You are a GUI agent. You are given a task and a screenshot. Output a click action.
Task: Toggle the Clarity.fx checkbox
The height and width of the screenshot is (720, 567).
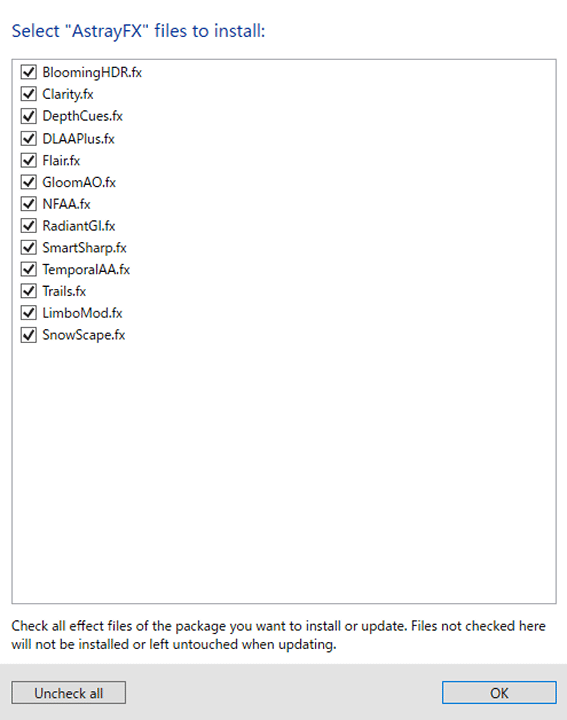[x=28, y=94]
